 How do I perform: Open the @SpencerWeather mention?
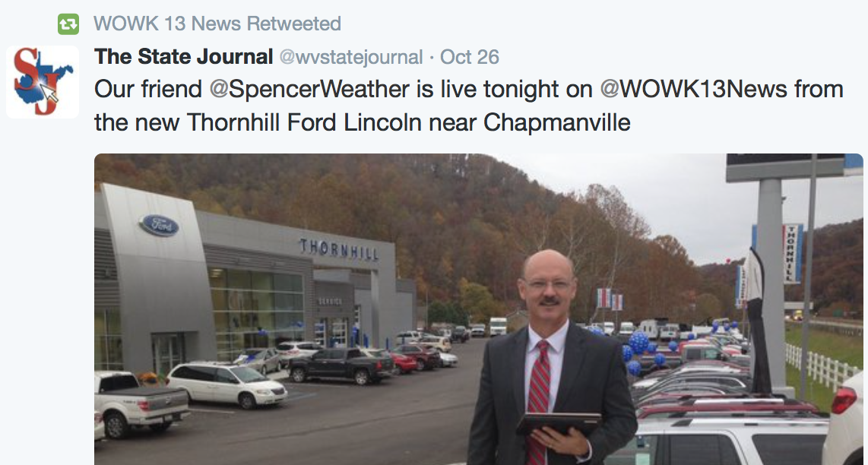pyautogui.click(x=309, y=89)
